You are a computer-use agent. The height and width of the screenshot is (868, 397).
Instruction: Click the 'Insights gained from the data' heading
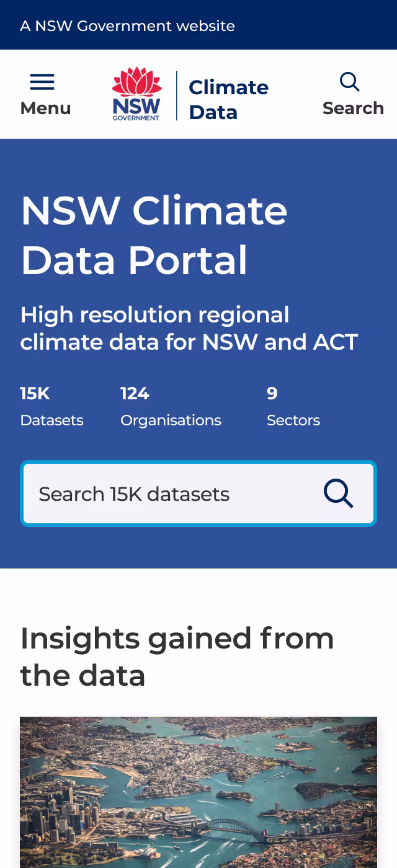[x=177, y=656]
